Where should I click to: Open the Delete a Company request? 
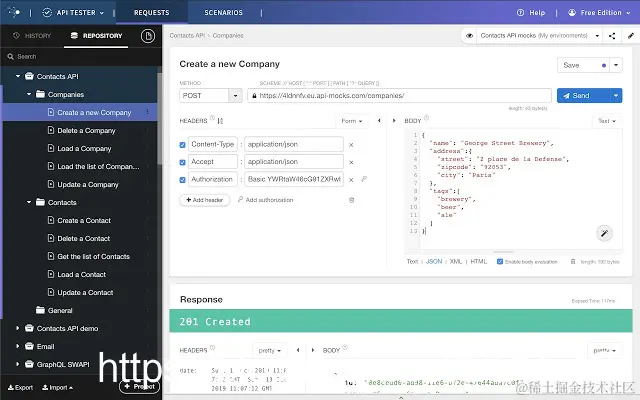[86, 131]
